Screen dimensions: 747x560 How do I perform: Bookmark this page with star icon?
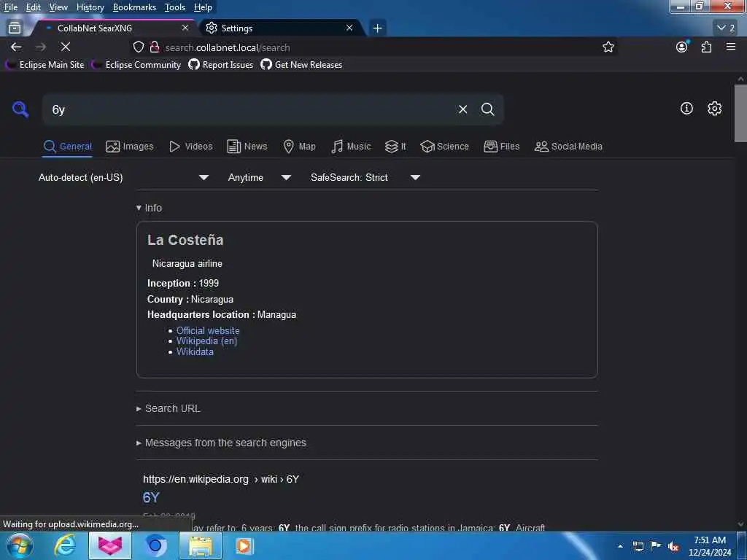608,47
